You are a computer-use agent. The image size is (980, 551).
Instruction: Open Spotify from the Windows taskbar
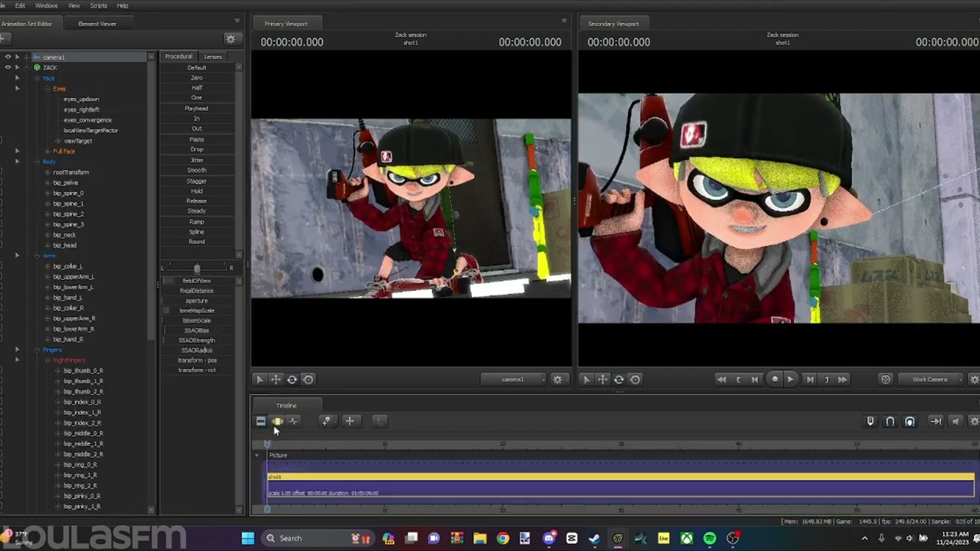pyautogui.click(x=710, y=539)
